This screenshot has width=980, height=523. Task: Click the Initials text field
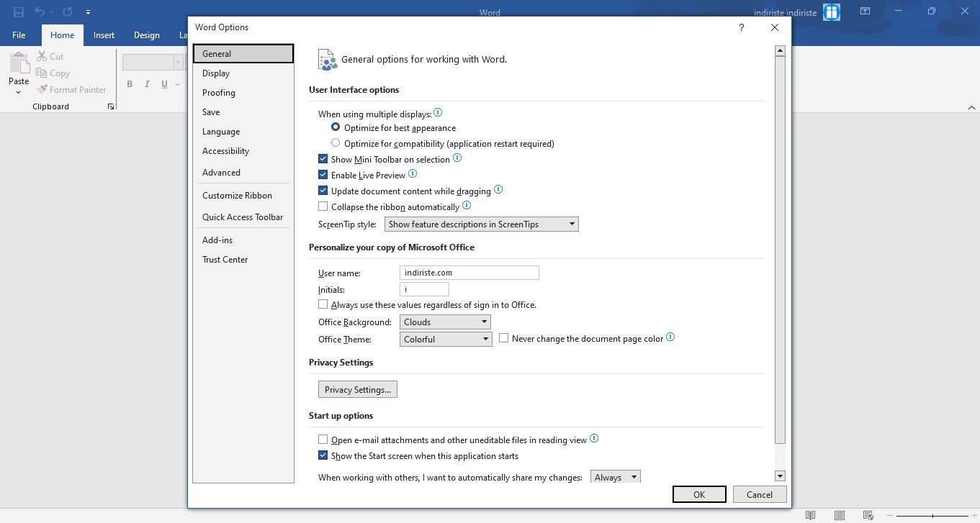[x=424, y=289]
